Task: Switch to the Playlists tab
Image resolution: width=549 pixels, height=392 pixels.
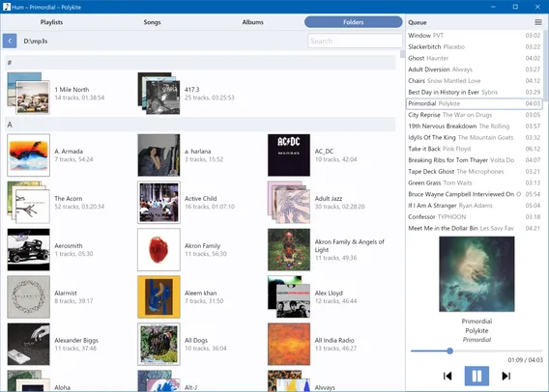Action: tap(51, 22)
